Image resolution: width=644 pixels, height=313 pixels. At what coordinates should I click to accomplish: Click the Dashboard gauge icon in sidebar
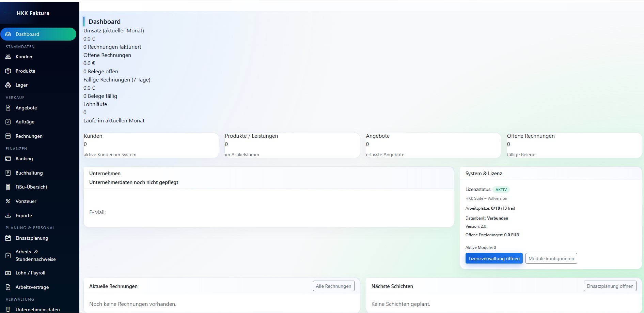(8, 34)
